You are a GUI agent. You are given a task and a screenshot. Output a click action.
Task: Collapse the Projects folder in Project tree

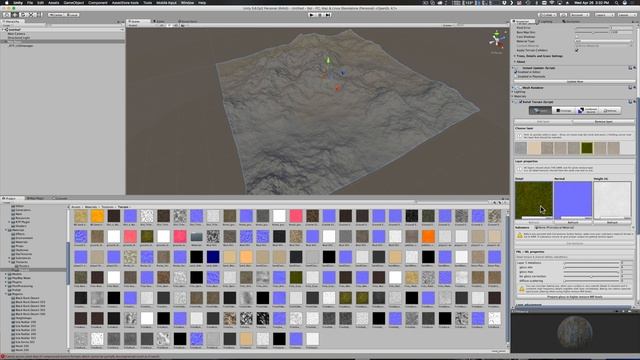(6, 294)
